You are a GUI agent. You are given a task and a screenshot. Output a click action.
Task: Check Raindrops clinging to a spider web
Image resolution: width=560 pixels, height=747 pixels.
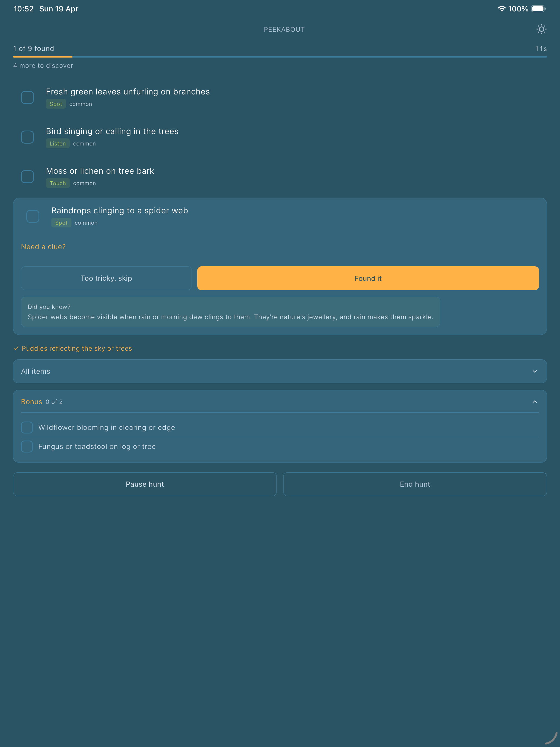click(33, 216)
